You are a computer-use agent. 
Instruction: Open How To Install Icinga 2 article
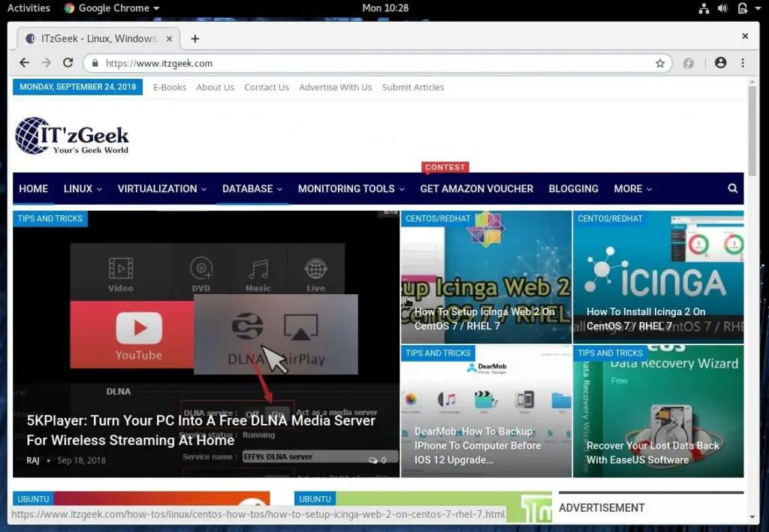(646, 318)
